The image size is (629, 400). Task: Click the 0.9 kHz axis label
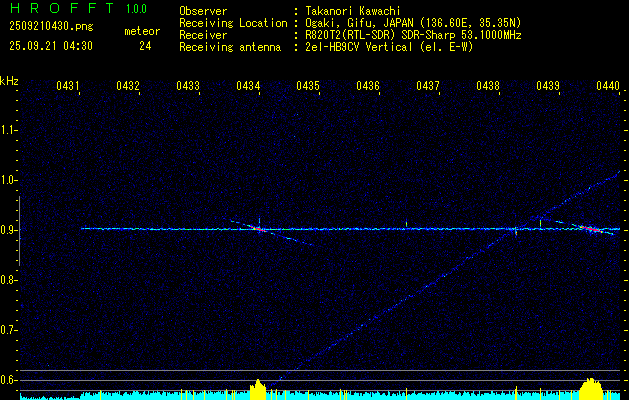coord(8,230)
